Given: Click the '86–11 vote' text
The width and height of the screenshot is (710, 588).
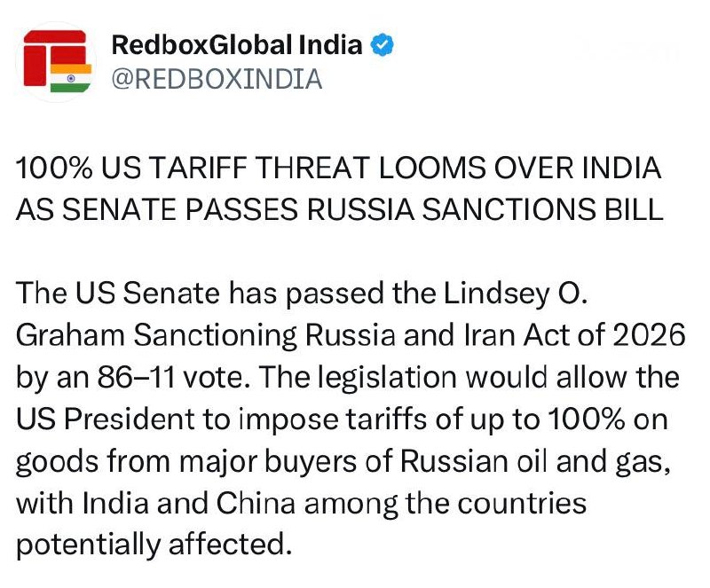Looking at the screenshot, I should click(174, 377).
